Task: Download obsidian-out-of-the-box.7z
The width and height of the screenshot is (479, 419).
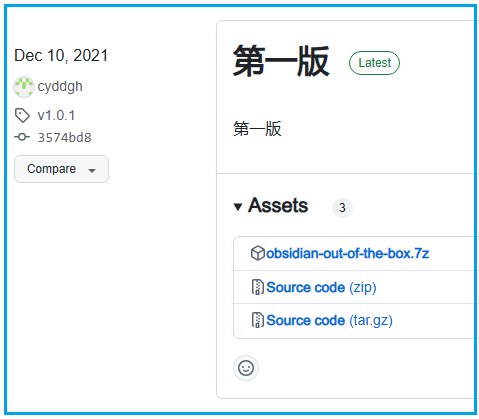Action: pyautogui.click(x=348, y=254)
